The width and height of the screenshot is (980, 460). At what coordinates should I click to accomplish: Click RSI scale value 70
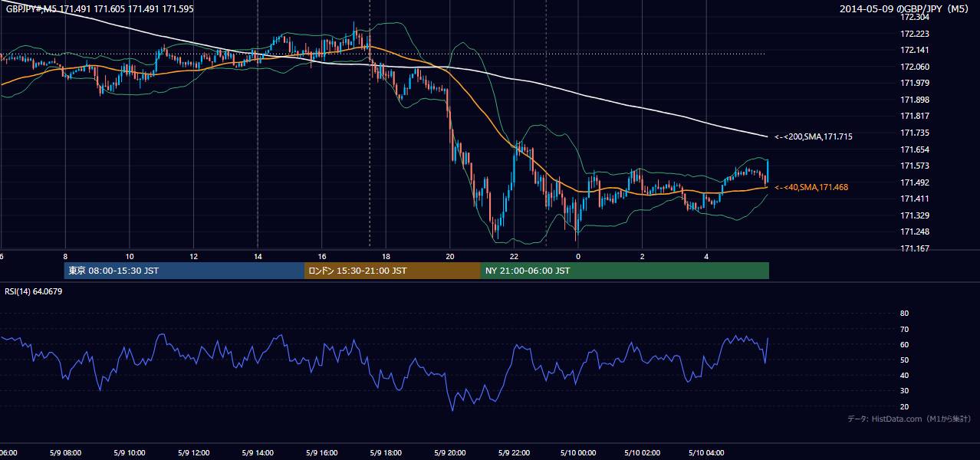coord(904,329)
